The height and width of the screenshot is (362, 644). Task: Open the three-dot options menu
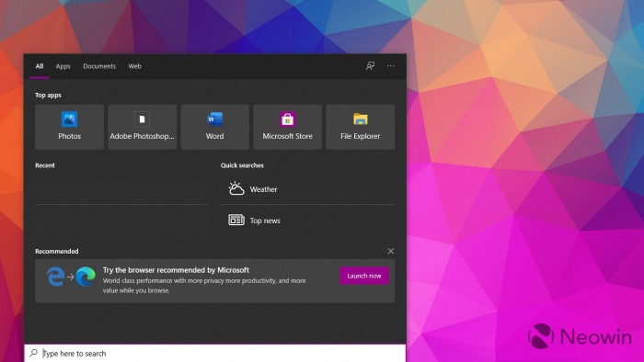(x=391, y=66)
